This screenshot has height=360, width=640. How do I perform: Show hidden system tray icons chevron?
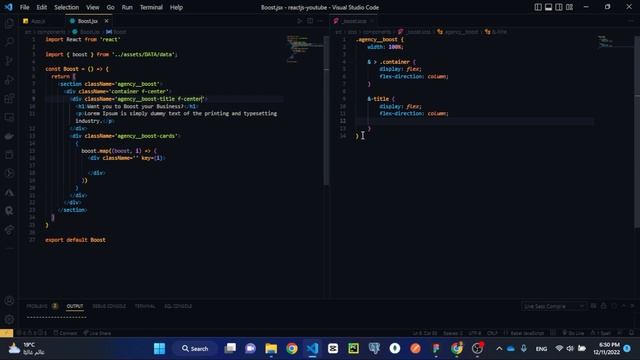point(499,349)
